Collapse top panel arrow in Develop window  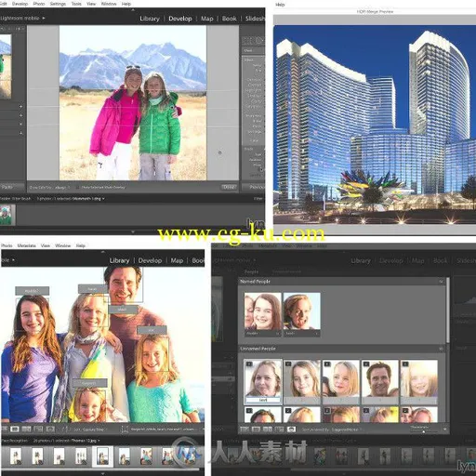pyautogui.click(x=133, y=10)
